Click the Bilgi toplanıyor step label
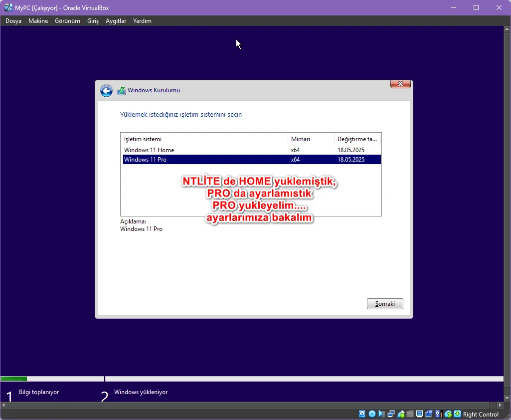The image size is (511, 420). click(x=39, y=392)
